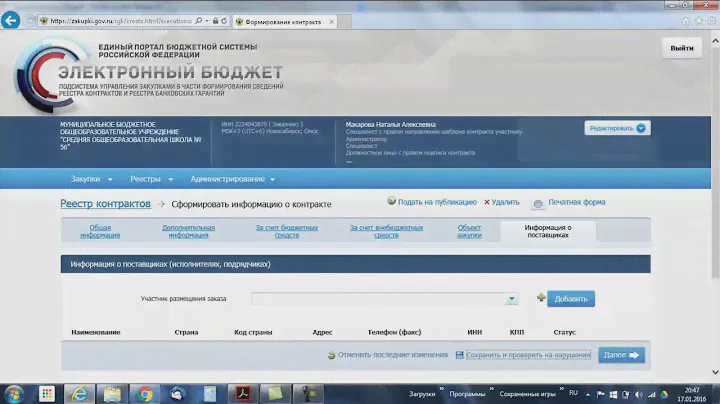Go to the Объект закупки tab
Image resolution: width=720 pixels, height=404 pixels.
(x=469, y=231)
